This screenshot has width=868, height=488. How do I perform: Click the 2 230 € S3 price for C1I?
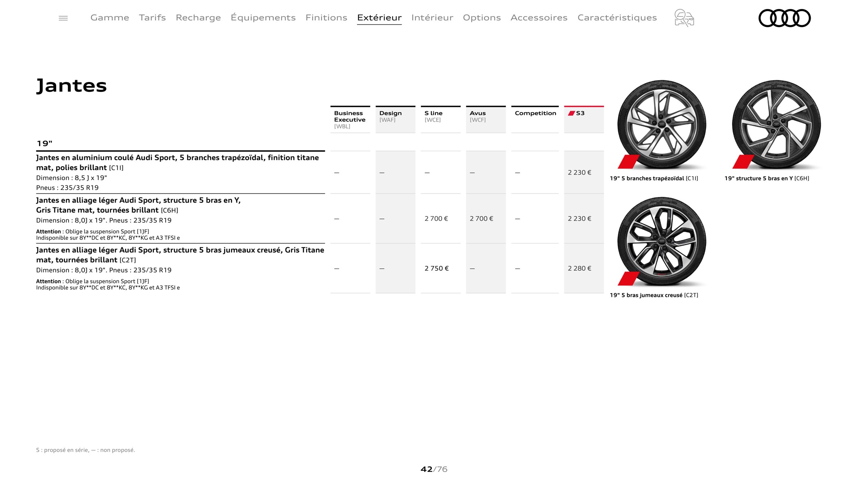click(579, 172)
